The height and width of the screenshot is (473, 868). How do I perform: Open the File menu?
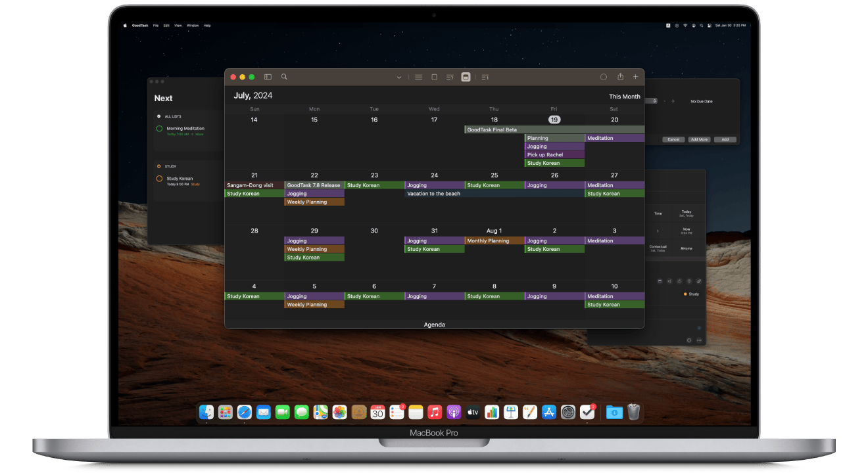(156, 26)
